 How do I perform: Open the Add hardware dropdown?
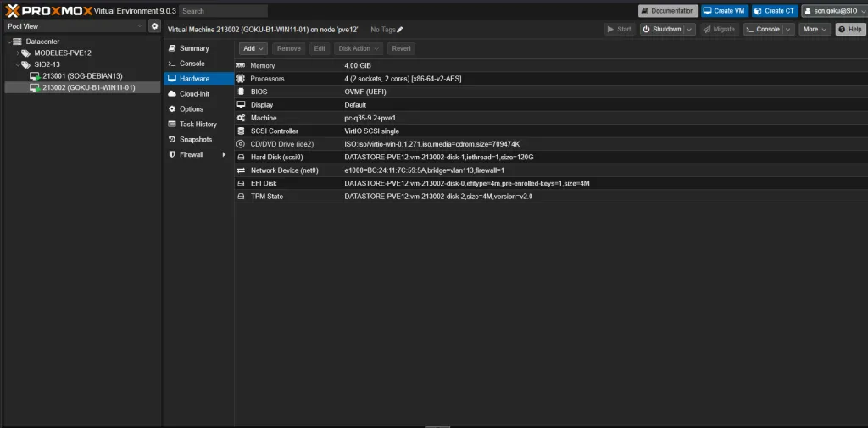(x=253, y=49)
